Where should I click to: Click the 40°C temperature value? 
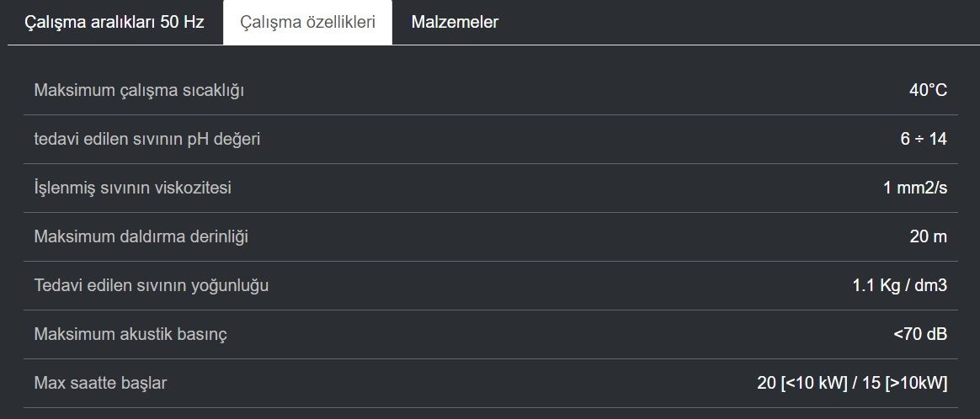pos(928,91)
